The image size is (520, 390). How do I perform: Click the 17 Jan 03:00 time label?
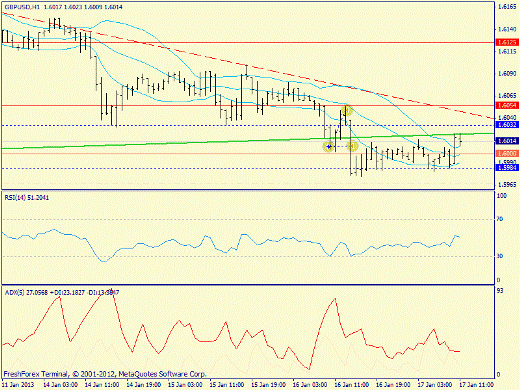(435, 385)
